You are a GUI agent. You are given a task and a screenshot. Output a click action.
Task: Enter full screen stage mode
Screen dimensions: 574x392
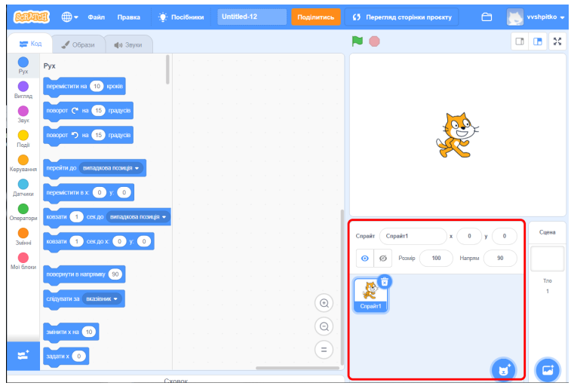click(x=557, y=41)
